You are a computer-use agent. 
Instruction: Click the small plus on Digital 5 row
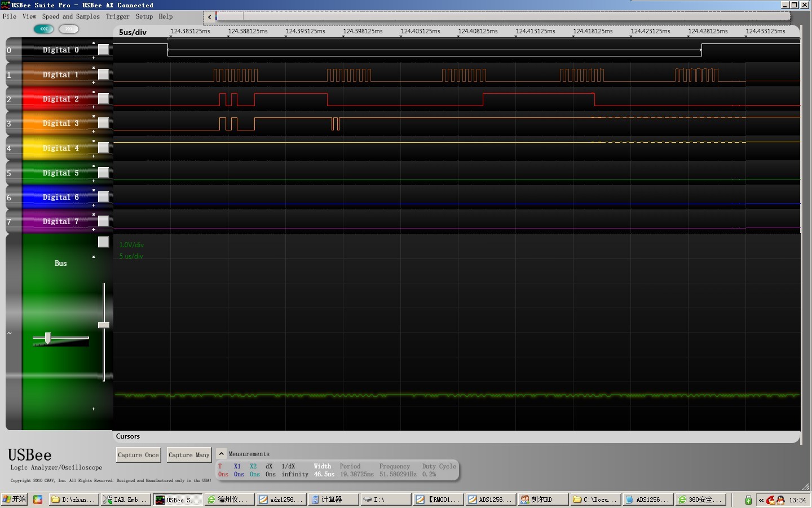94,181
